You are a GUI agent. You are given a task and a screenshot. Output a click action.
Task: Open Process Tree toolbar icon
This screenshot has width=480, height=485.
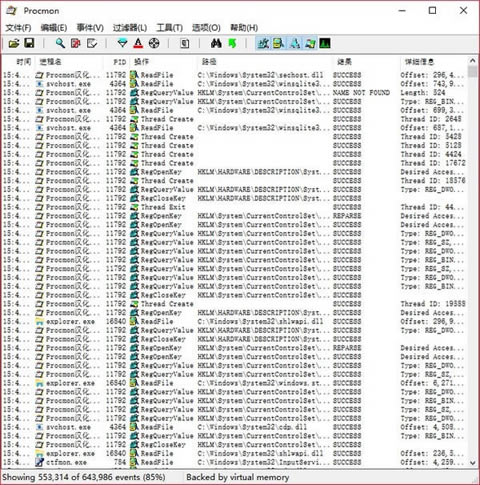coord(184,43)
